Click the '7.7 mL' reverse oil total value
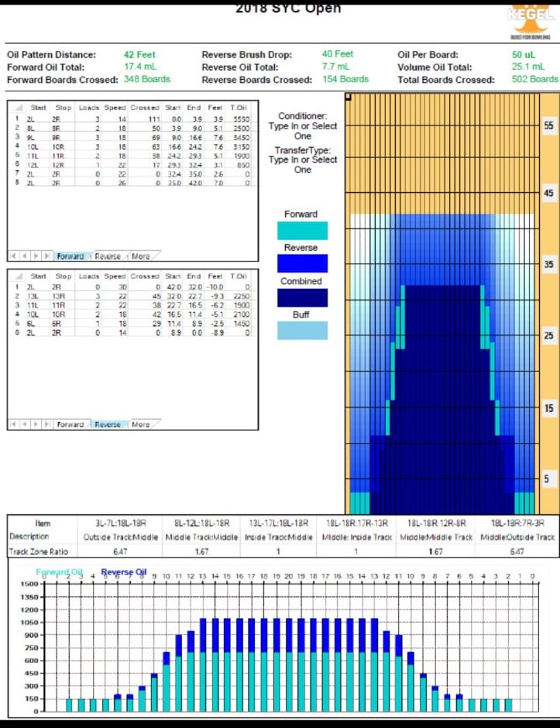Viewport: 560px width, 728px height. [x=336, y=67]
